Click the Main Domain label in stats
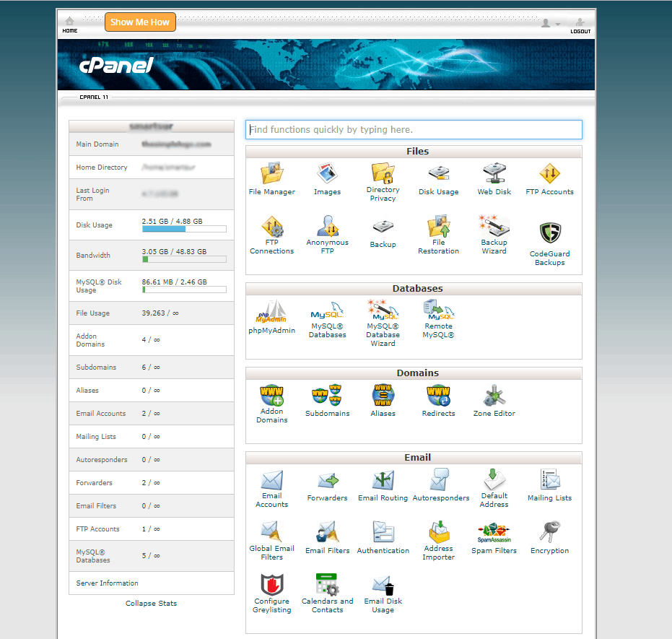672x639 pixels. tap(97, 144)
